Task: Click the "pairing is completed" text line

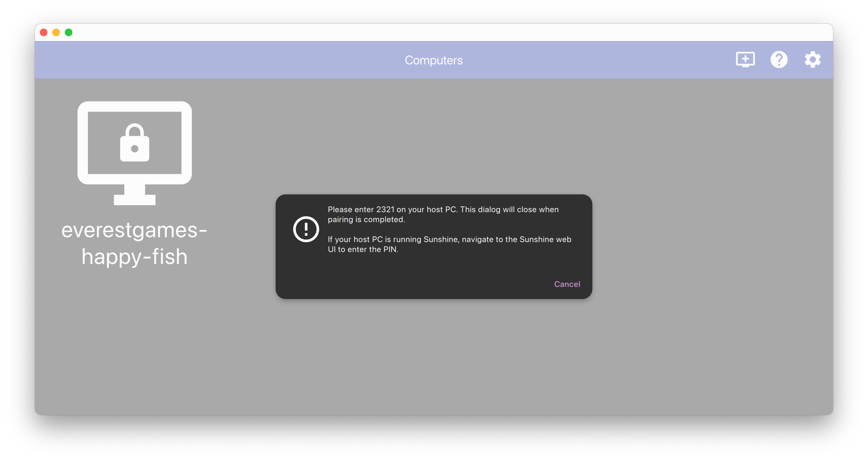Action: click(366, 220)
